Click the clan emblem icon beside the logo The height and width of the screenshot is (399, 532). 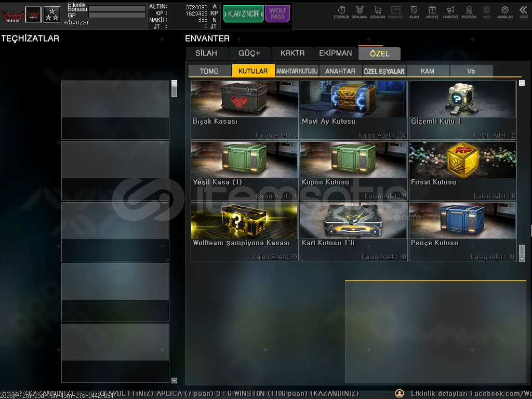tap(33, 15)
